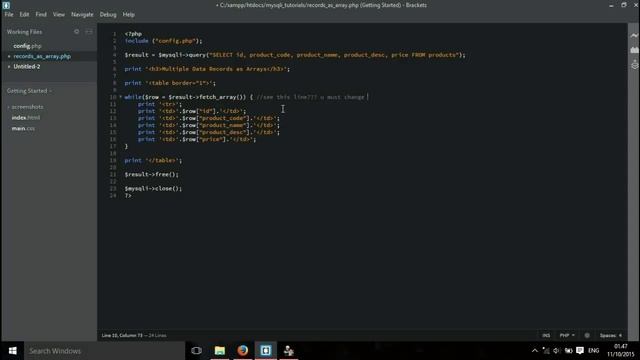
Task: Toggle INS insert mode indicator
Action: pos(546,336)
